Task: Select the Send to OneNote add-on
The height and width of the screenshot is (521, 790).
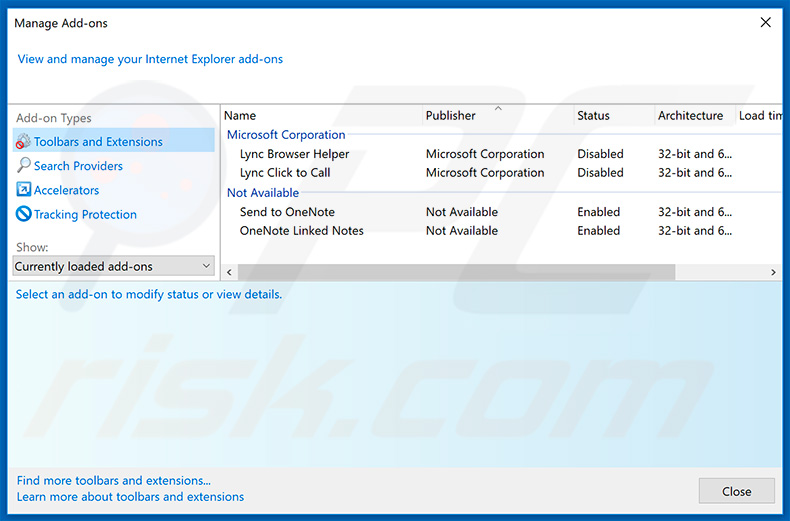Action: pyautogui.click(x=287, y=212)
